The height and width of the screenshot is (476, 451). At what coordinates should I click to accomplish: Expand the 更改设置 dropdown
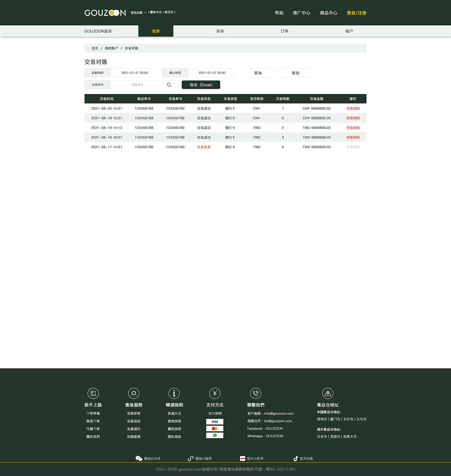(x=138, y=13)
